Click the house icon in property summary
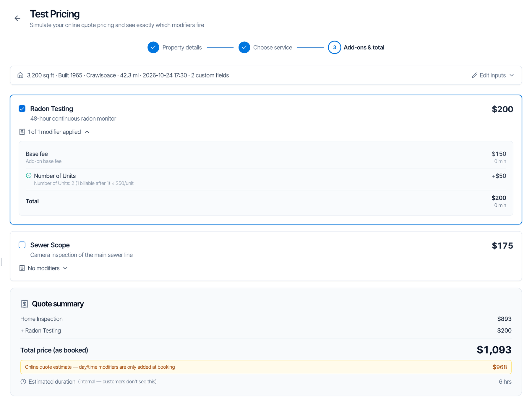 pos(20,75)
